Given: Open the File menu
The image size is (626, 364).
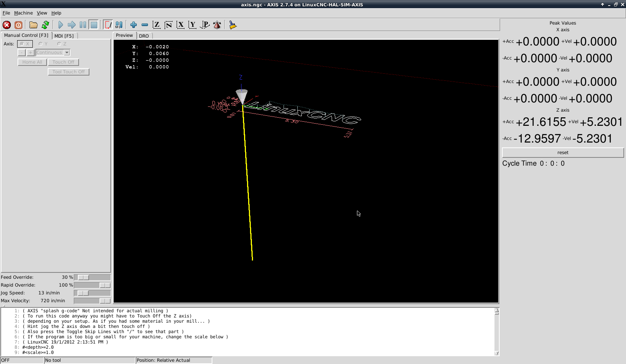Looking at the screenshot, I should click(x=6, y=13).
